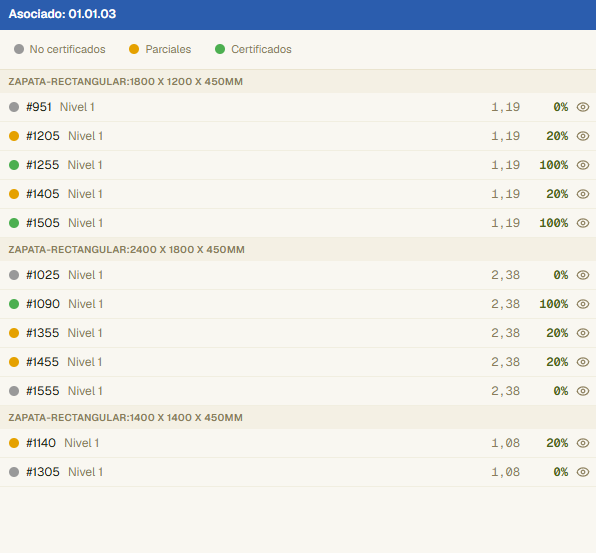
Task: Show element #1305 via eye icon
Action: [583, 472]
